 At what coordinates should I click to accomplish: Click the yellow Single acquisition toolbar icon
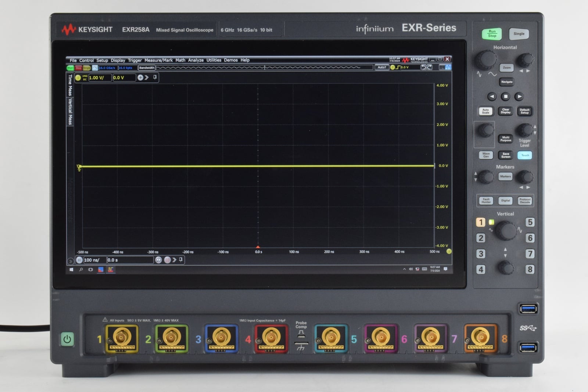click(87, 68)
